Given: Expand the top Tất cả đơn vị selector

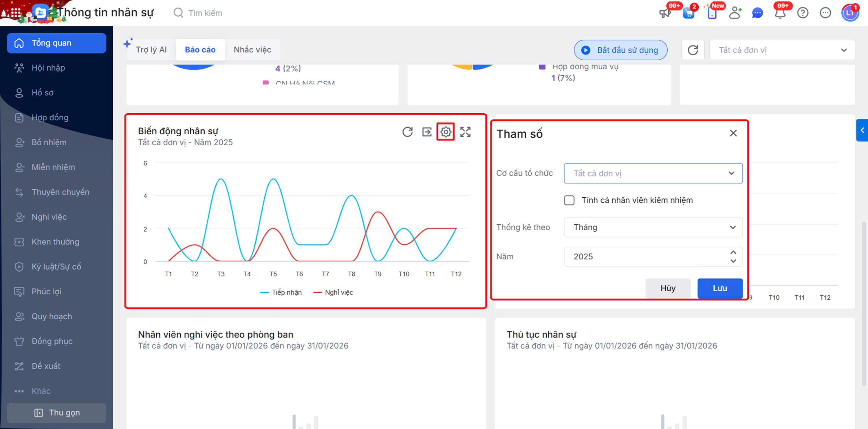Looking at the screenshot, I should click(x=781, y=50).
